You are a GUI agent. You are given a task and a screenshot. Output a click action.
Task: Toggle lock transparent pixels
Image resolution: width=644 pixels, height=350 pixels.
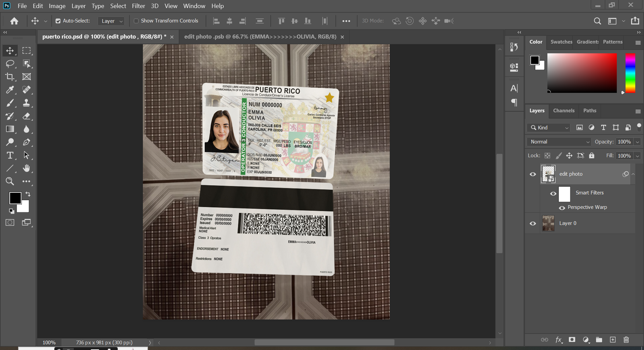click(547, 156)
